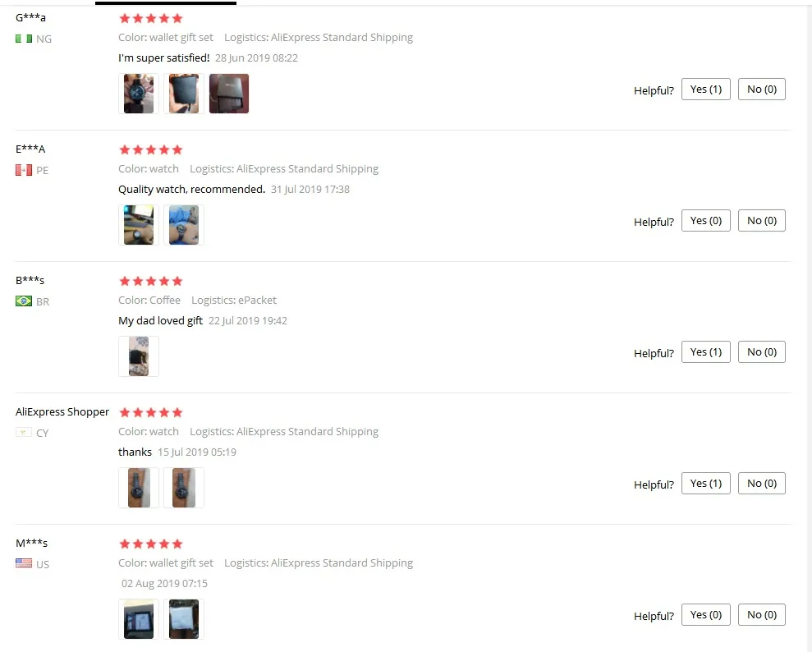812x652 pixels.
Task: Vote No (0) on AliExpress Shopper's review
Action: click(762, 483)
